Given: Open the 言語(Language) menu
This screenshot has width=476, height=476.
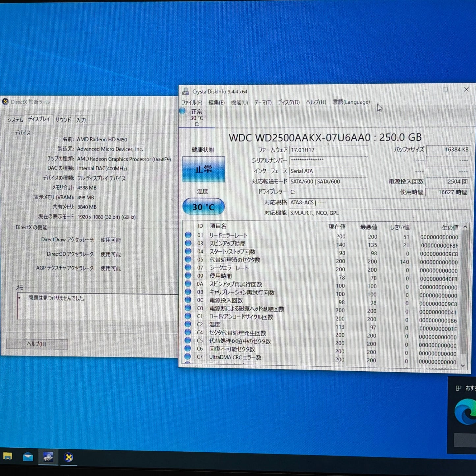Looking at the screenshot, I should pyautogui.click(x=351, y=102).
